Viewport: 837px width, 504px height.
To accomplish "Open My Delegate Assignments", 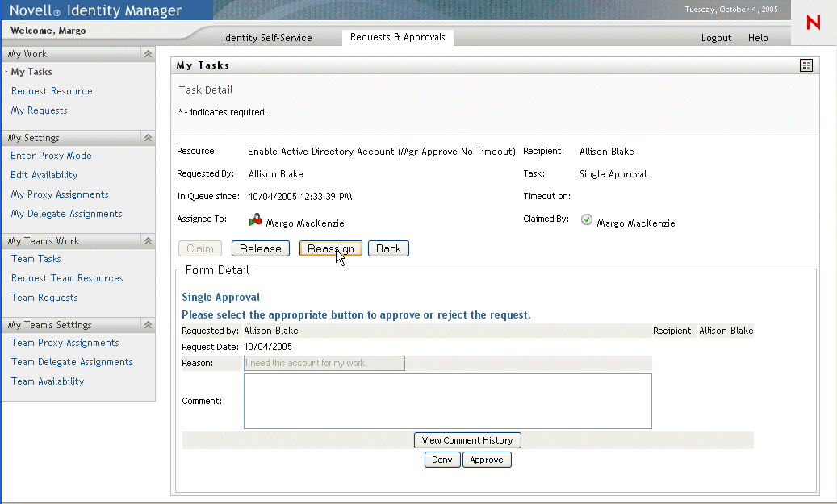I will click(66, 214).
